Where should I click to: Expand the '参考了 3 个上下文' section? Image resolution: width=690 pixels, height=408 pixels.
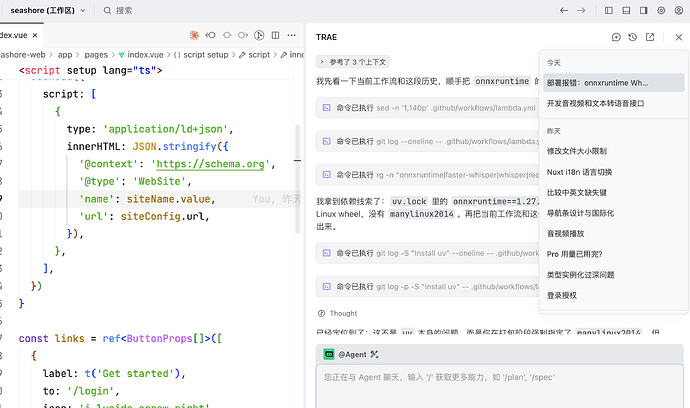pos(353,62)
